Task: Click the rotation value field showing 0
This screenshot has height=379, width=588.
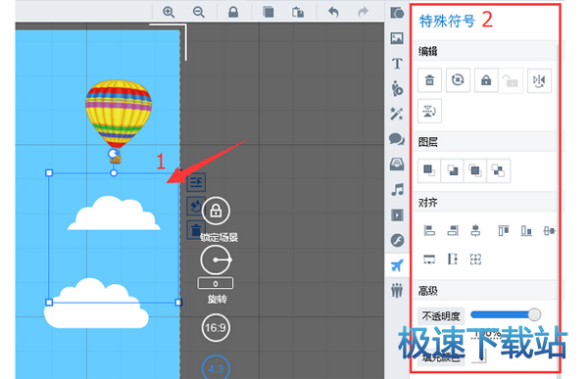Action: [216, 283]
